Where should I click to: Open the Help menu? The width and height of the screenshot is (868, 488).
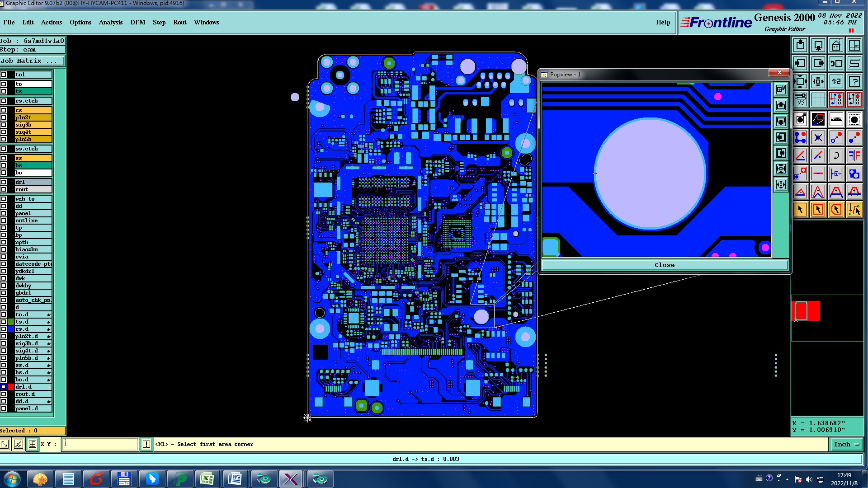point(663,22)
